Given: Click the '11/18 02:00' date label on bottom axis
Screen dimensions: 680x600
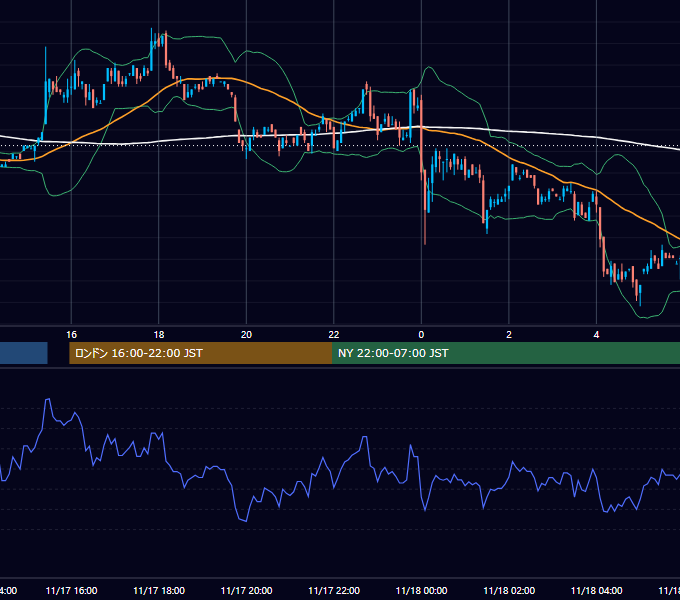Looking at the screenshot, I should click(x=509, y=590).
